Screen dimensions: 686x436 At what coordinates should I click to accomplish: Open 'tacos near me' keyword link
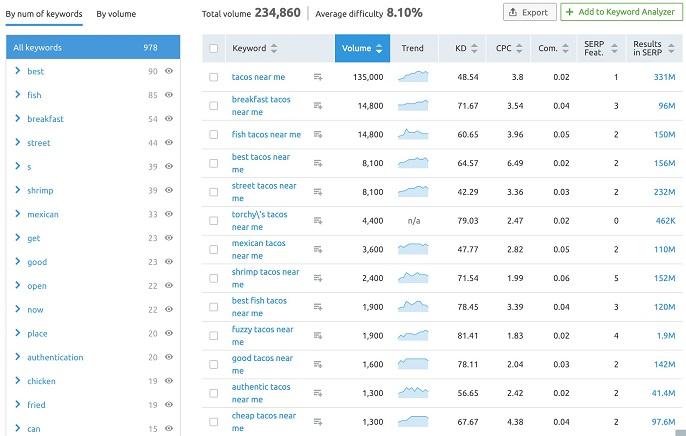[258, 77]
